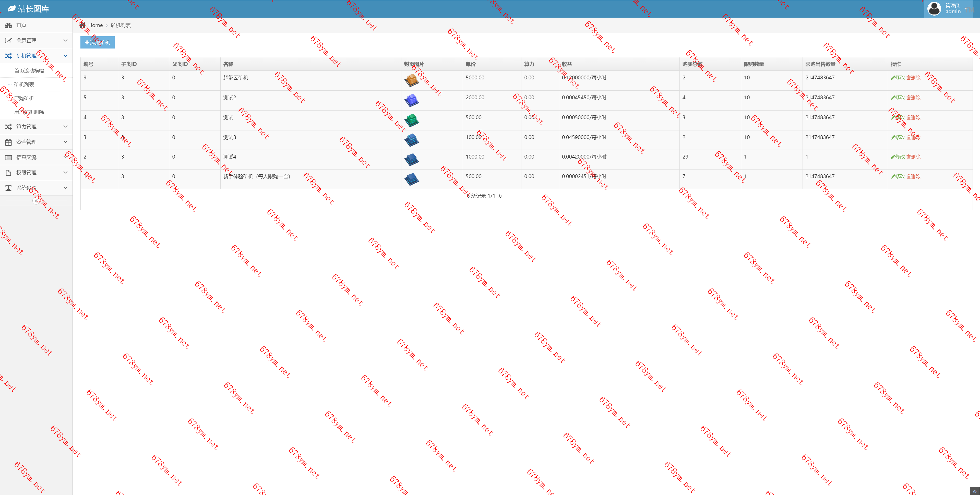
Task: Click the scroll-to-top arrow icon
Action: tap(975, 491)
